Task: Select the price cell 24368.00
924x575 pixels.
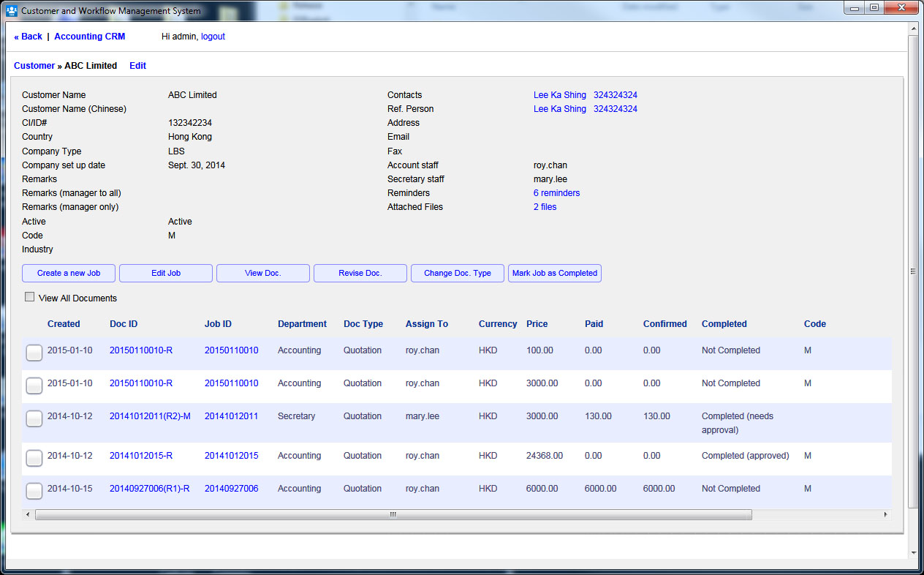Action: click(545, 456)
